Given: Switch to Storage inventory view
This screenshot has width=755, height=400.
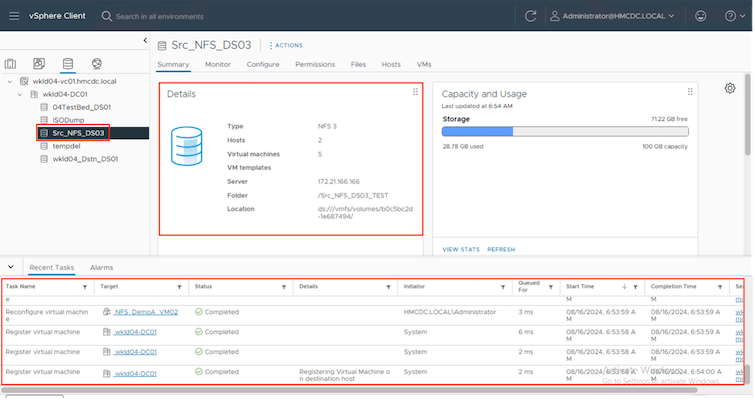Looking at the screenshot, I should [x=68, y=64].
